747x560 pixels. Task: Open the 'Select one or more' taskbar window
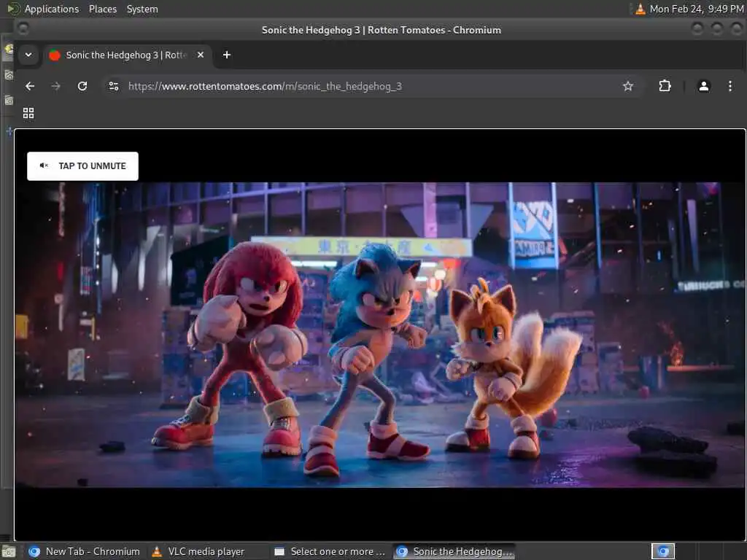click(x=330, y=551)
